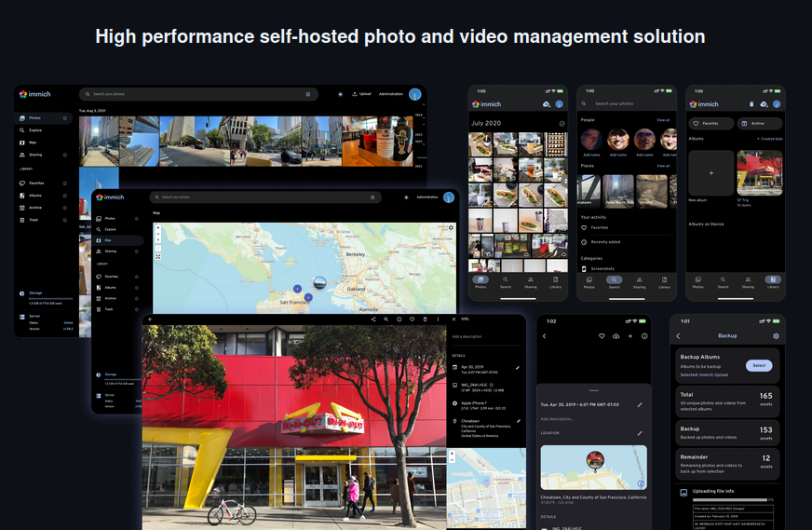Image resolution: width=812 pixels, height=530 pixels.
Task: Click the drag handle of the phone detail sheet
Action: click(593, 390)
